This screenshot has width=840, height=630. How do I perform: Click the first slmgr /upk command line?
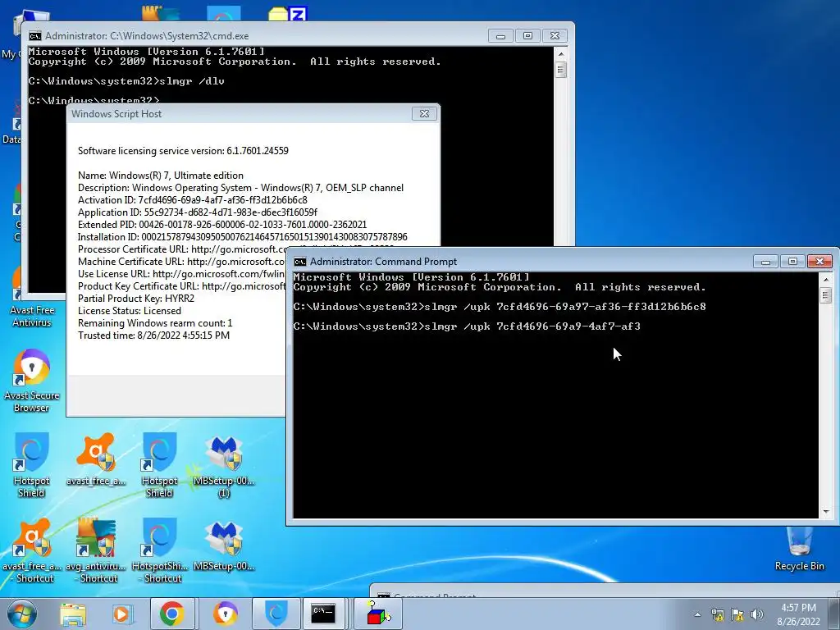500,307
